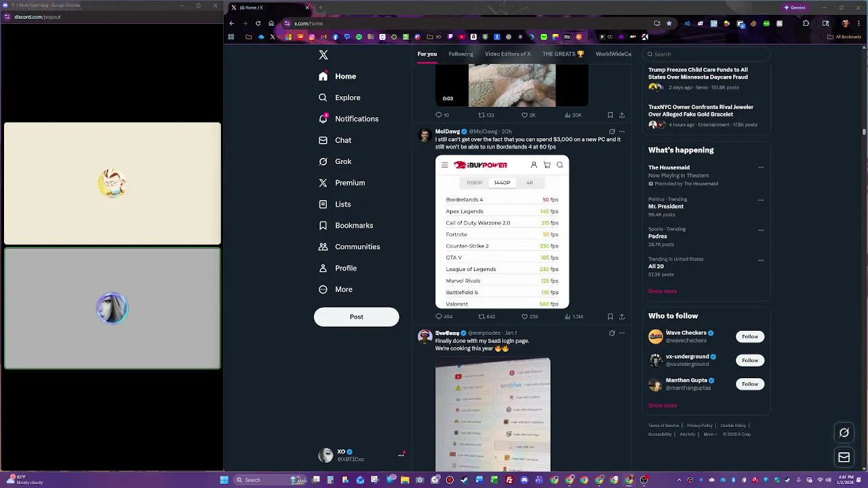Image resolution: width=868 pixels, height=488 pixels.
Task: Click the Post button
Action: tap(356, 317)
